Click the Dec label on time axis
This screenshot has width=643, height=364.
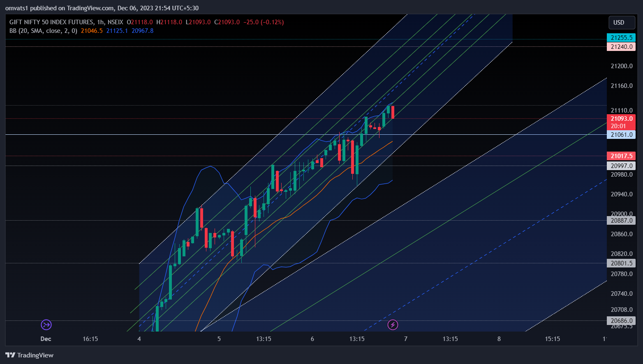(x=46, y=339)
